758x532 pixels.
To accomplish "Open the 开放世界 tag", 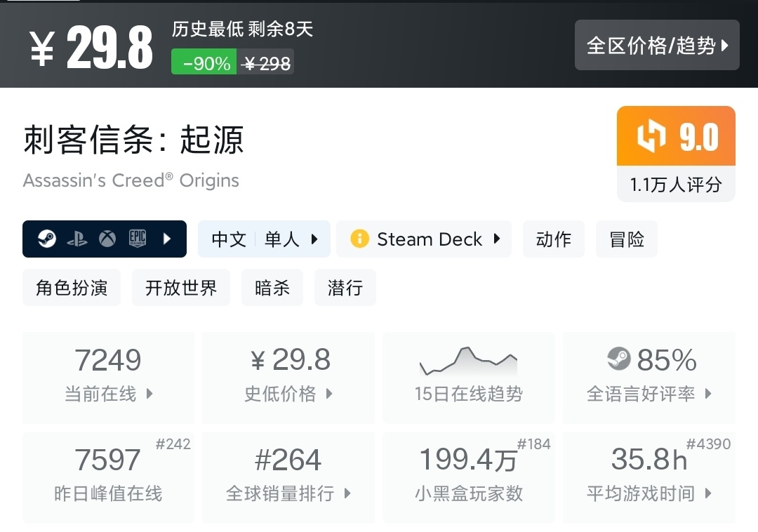I will [181, 288].
